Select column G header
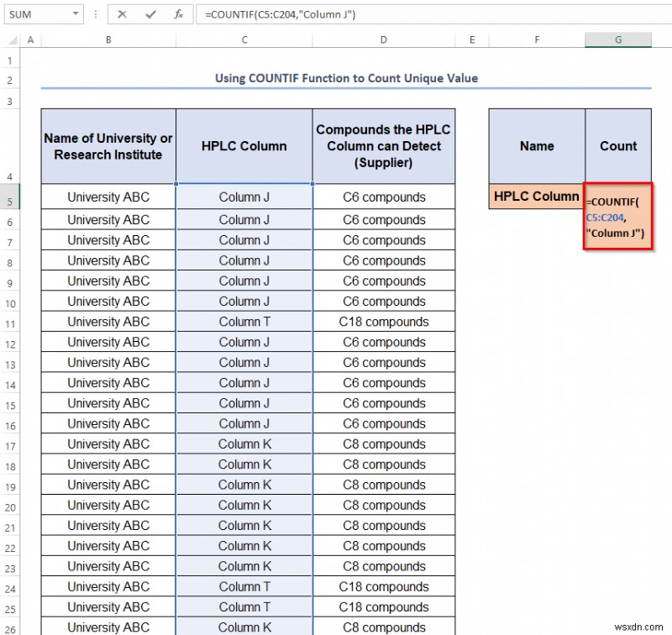 click(x=618, y=39)
